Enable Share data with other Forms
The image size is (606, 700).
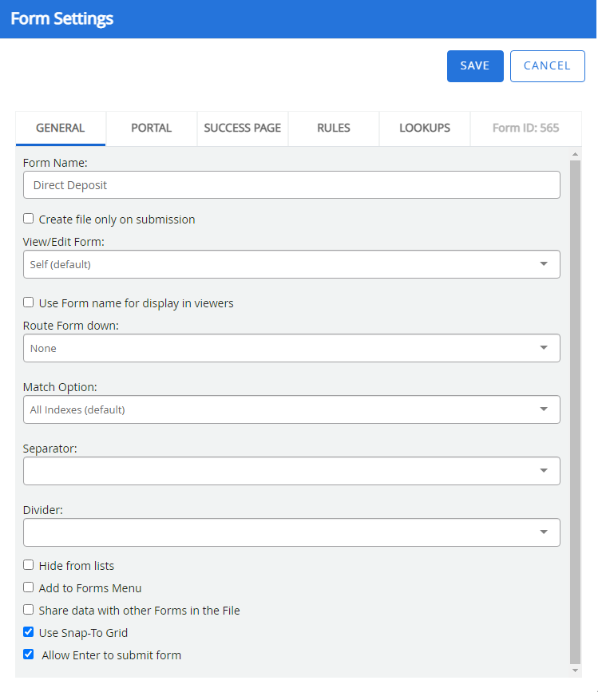pos(29,610)
